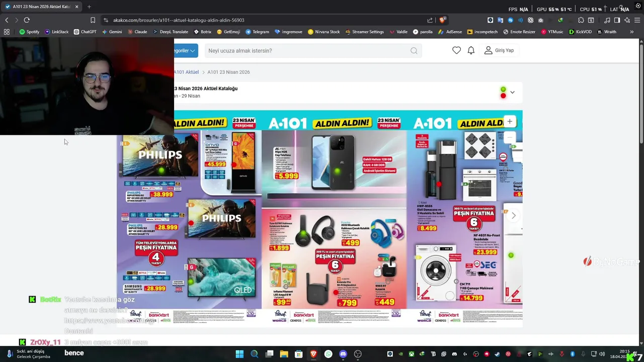The image size is (644, 362).
Task: Open OBS Studio from the taskbar
Action: point(358,354)
